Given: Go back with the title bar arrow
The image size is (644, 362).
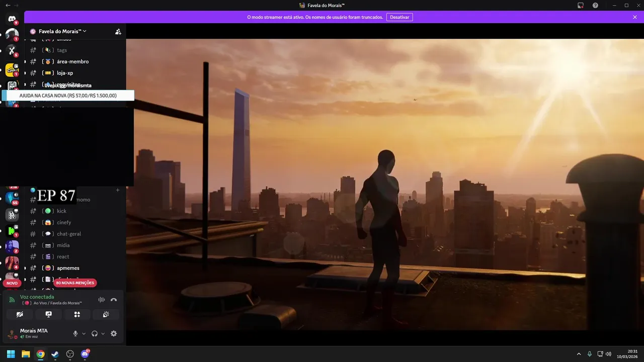Looking at the screenshot, I should point(8,5).
